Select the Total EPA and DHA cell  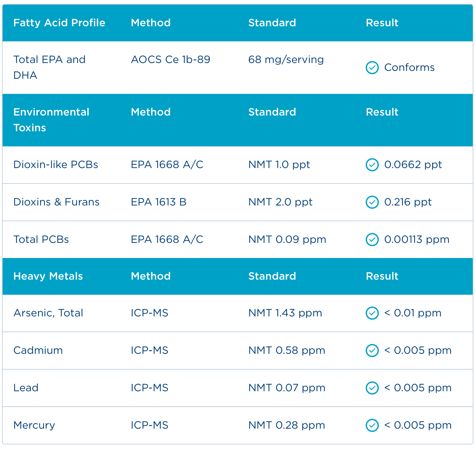click(x=50, y=67)
